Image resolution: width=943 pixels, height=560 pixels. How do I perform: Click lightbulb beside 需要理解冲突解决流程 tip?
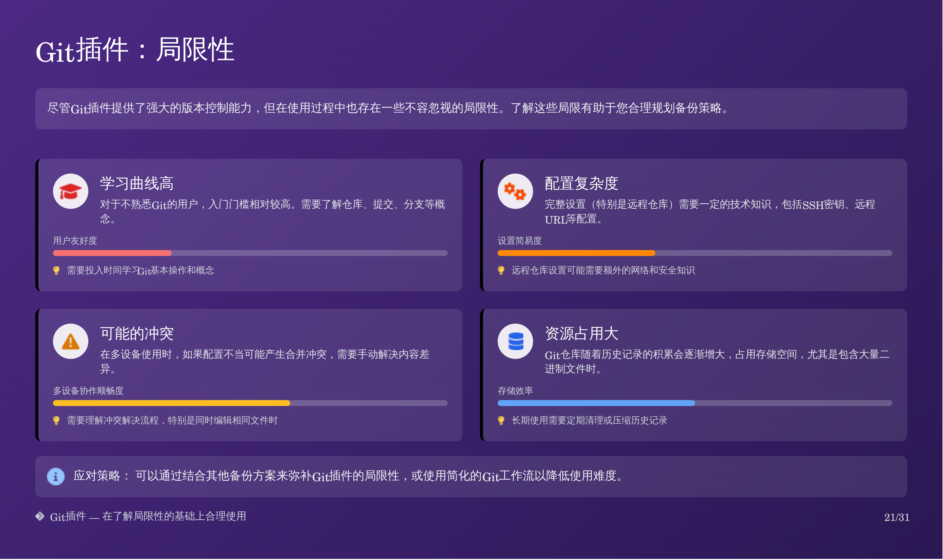point(56,420)
